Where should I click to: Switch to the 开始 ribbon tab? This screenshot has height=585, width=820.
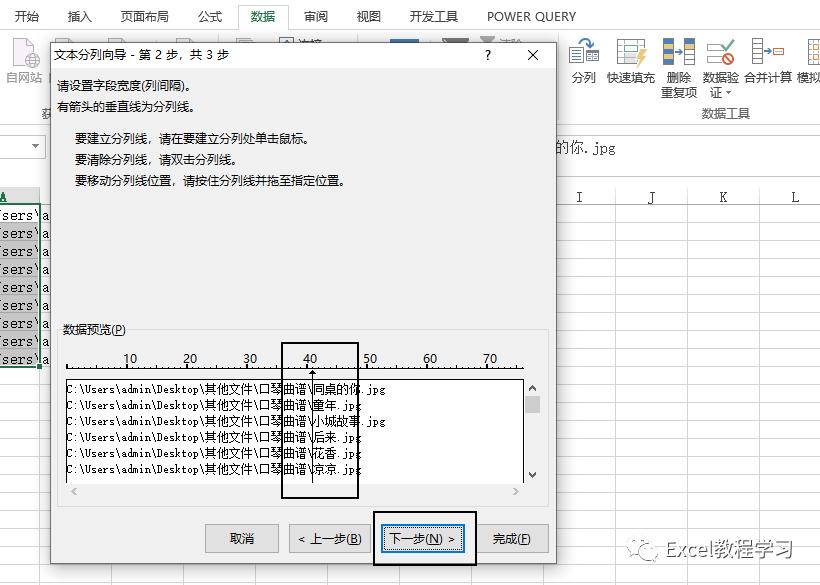[x=25, y=16]
